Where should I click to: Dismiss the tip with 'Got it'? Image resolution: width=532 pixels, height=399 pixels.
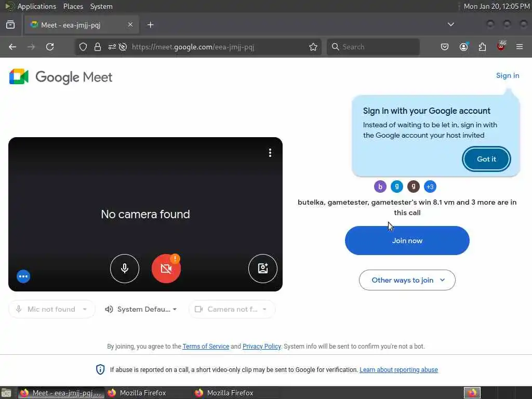coord(486,159)
